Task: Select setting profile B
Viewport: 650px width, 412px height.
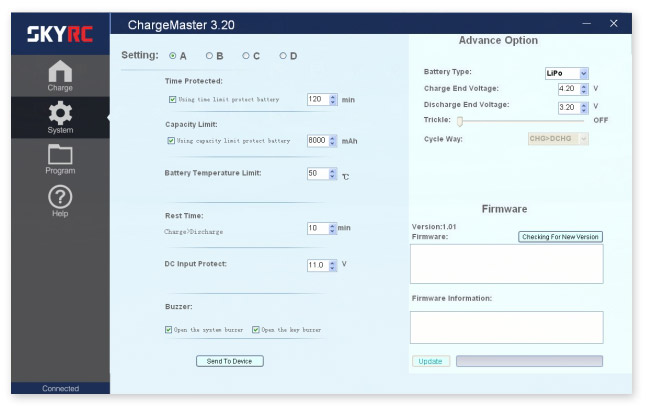Action: click(209, 56)
